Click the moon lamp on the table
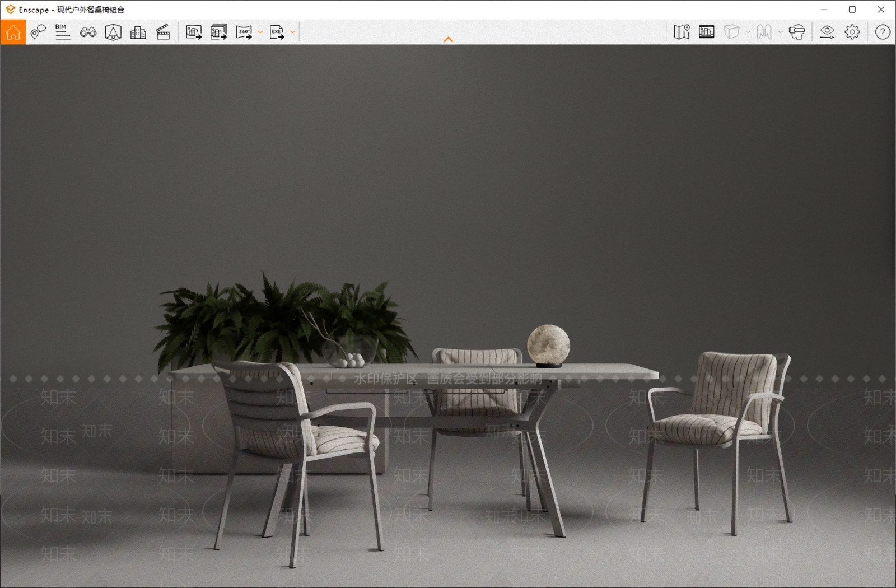 (x=548, y=346)
